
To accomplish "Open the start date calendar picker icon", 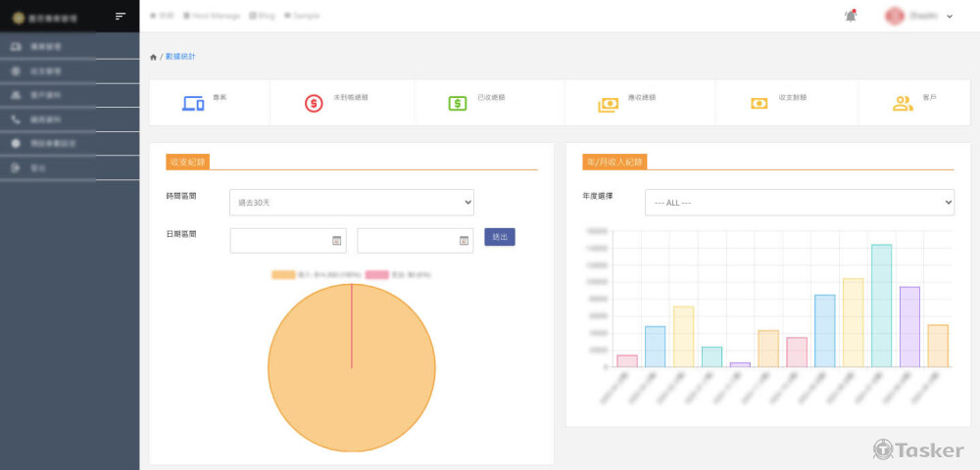I will click(x=336, y=240).
